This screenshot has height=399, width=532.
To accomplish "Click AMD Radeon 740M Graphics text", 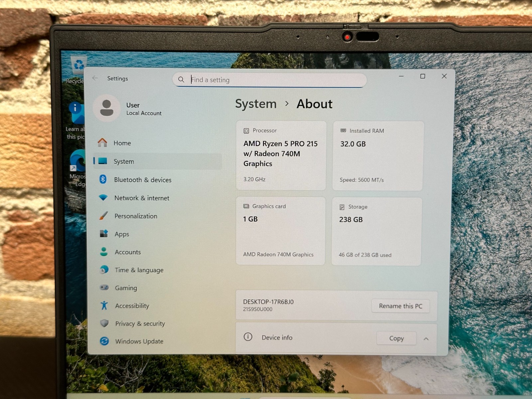I will [x=278, y=254].
